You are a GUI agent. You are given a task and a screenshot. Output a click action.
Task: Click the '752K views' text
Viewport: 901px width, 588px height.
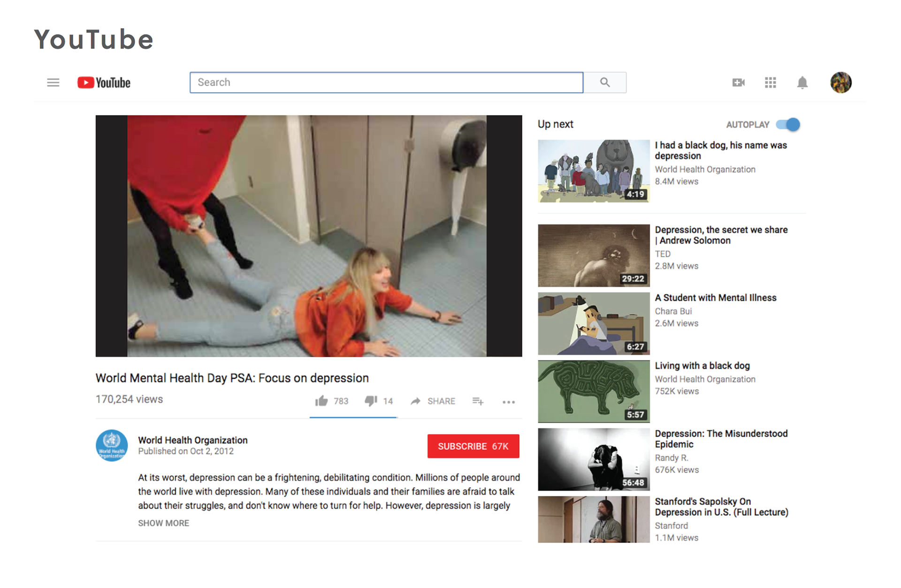pyautogui.click(x=677, y=391)
